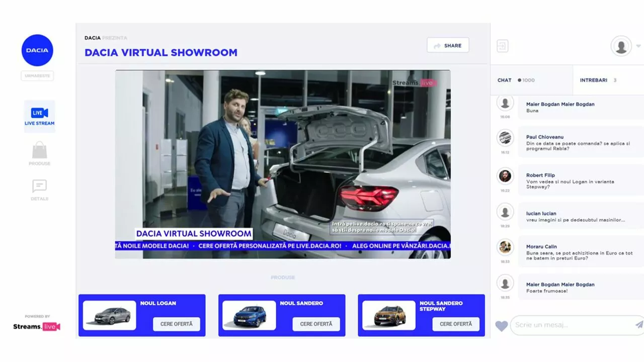644x362 pixels.
Task: Open the user profile avatar
Action: tap(621, 46)
